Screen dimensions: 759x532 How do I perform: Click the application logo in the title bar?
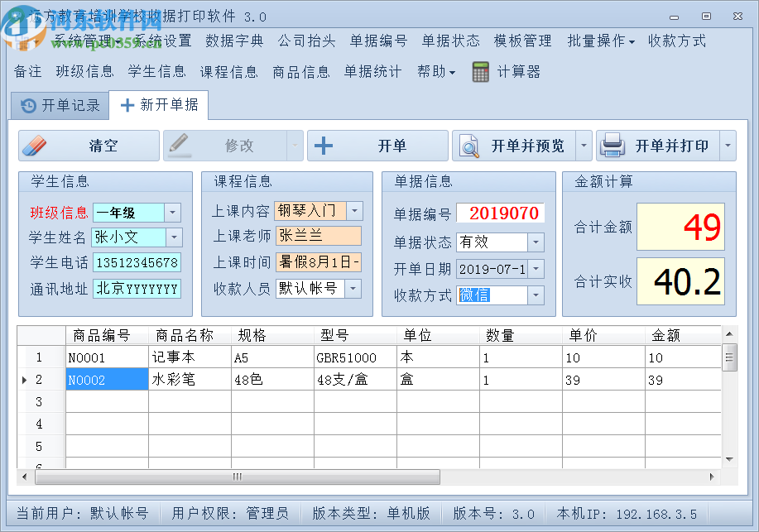click(x=14, y=16)
